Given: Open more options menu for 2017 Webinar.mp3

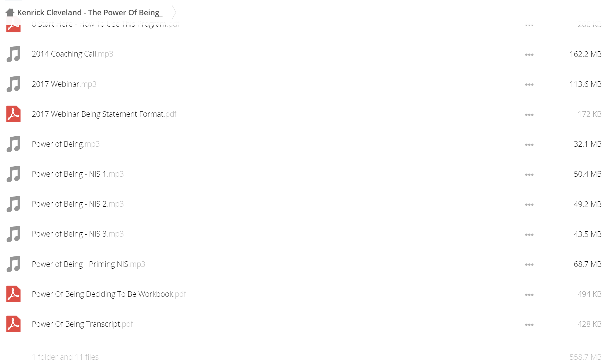Looking at the screenshot, I should pyautogui.click(x=529, y=85).
